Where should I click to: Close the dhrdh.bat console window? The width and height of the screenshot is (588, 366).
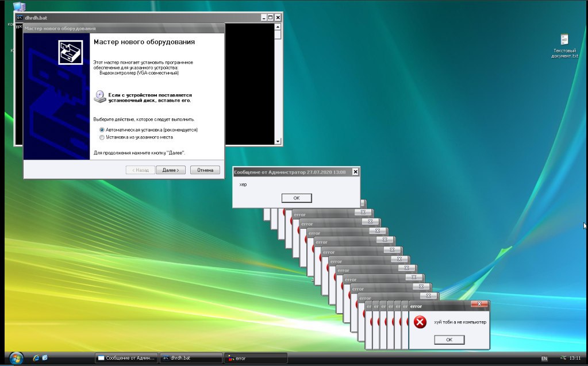tap(278, 18)
